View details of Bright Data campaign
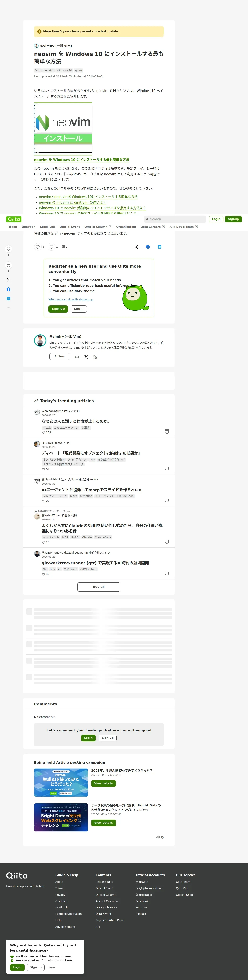Viewport: 248px width, 980px height. (103, 822)
